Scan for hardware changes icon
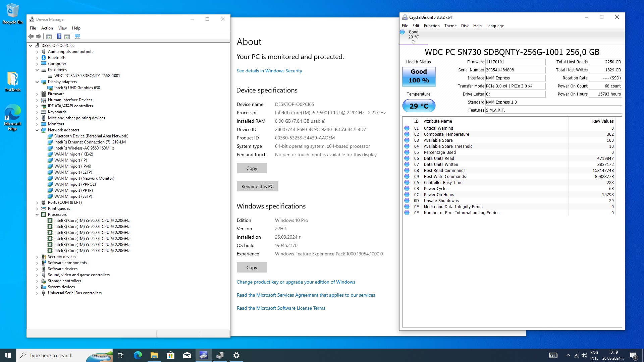Viewport: 644px width, 362px height. pos(77,36)
